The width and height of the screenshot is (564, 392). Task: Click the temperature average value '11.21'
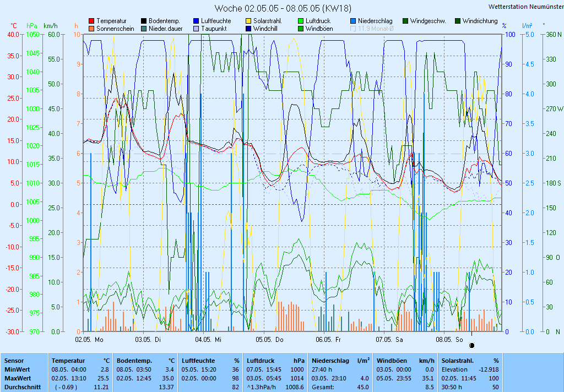(x=101, y=388)
